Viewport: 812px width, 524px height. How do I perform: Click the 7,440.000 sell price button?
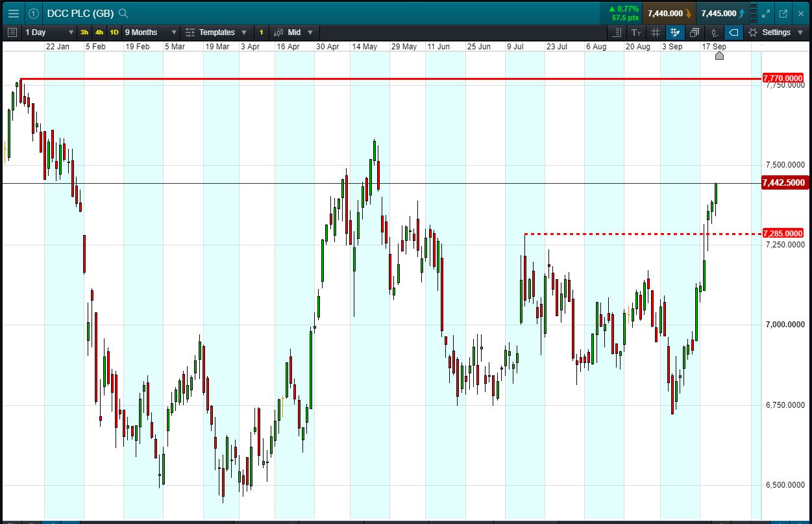(x=669, y=13)
